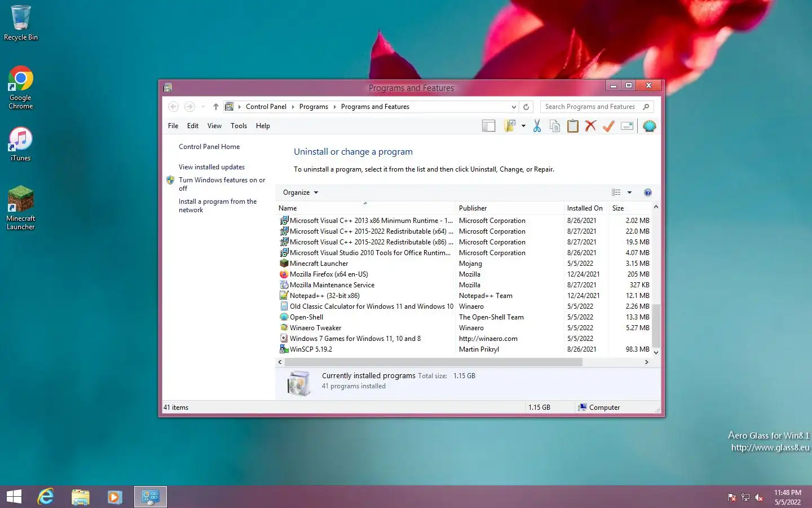This screenshot has height=508, width=812.
Task: Expand the folder options dropdown arrow
Action: click(523, 126)
